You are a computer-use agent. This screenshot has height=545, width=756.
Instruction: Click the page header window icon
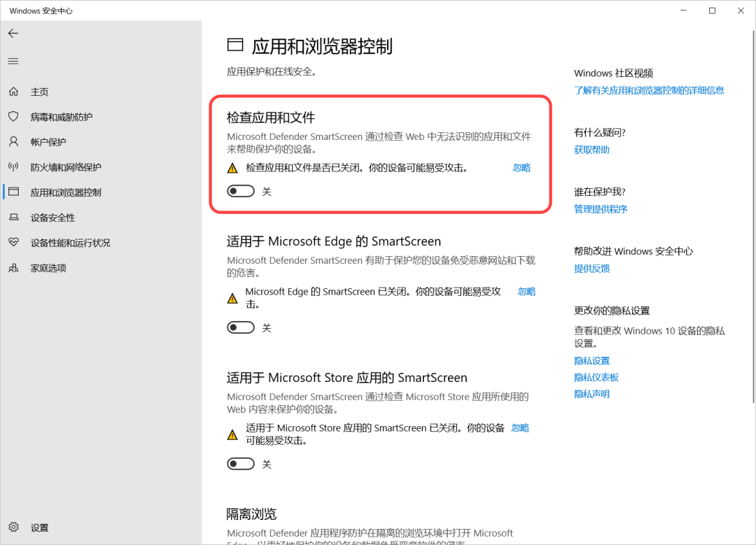point(234,45)
